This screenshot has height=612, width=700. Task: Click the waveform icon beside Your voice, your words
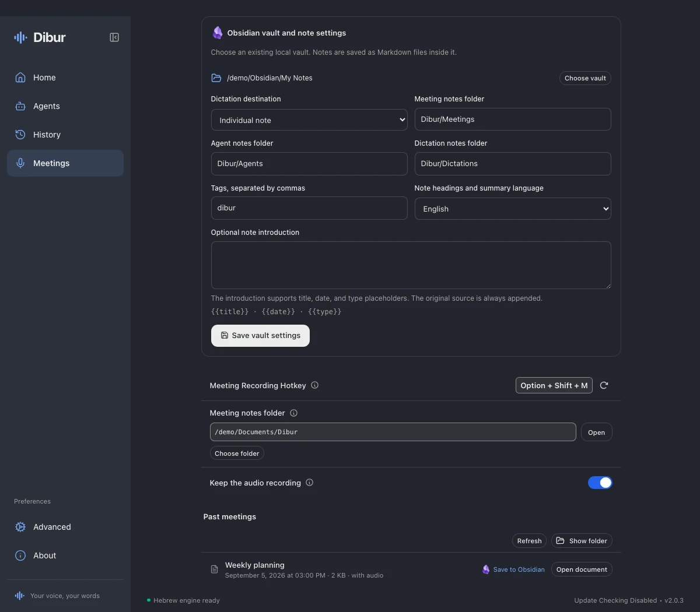(x=20, y=596)
